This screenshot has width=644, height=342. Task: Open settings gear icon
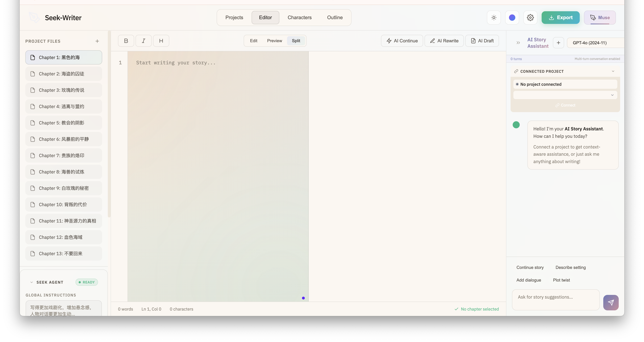[530, 18]
